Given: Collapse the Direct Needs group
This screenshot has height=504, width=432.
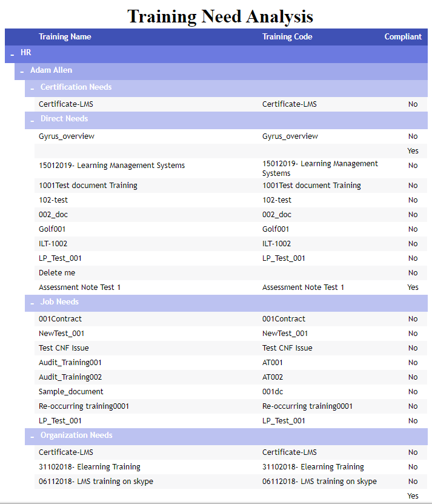Looking at the screenshot, I should point(32,120).
